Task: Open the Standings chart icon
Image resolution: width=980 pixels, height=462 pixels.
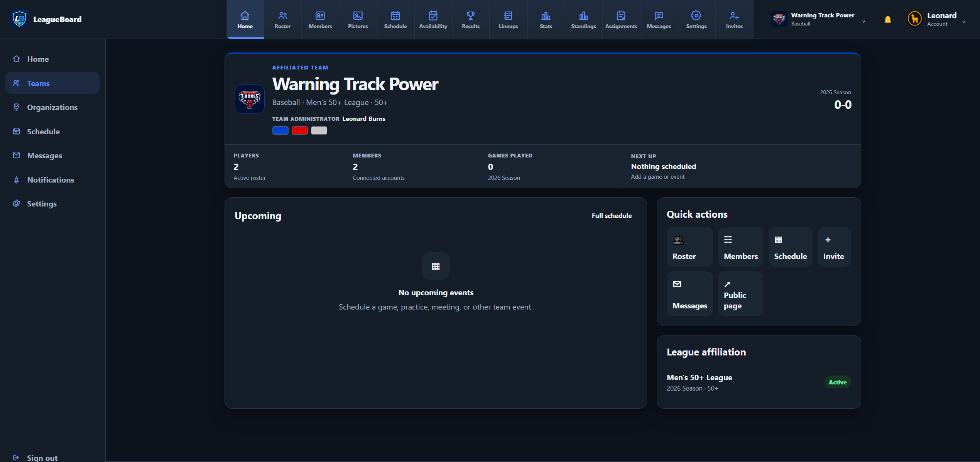Action: point(583,16)
